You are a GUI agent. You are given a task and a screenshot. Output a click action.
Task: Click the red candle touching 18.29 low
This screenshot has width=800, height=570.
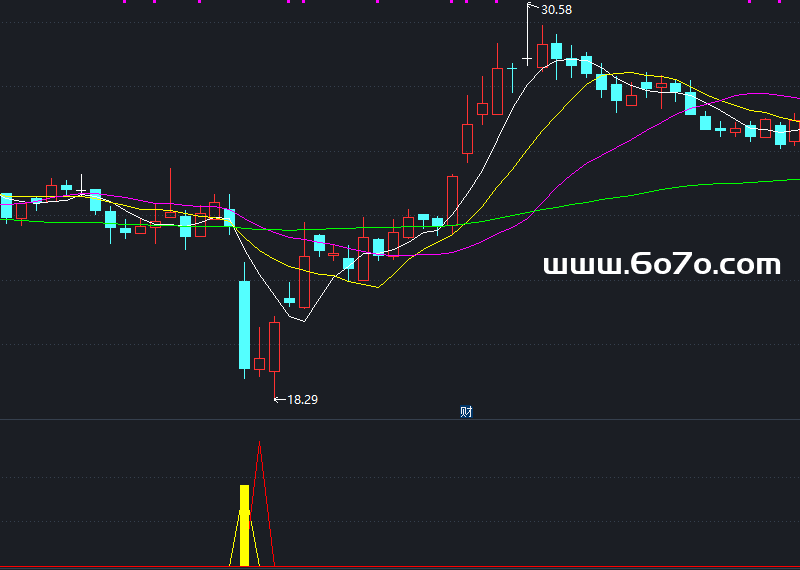274,347
